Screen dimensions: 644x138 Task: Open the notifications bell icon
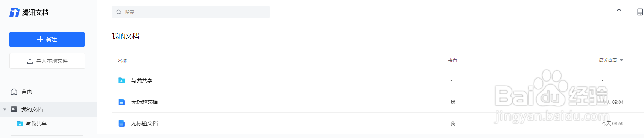point(619,12)
